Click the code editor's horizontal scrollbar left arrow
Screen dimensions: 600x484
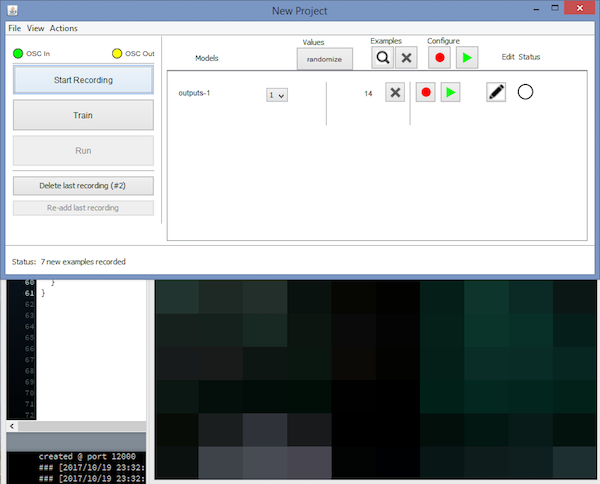tap(11, 426)
